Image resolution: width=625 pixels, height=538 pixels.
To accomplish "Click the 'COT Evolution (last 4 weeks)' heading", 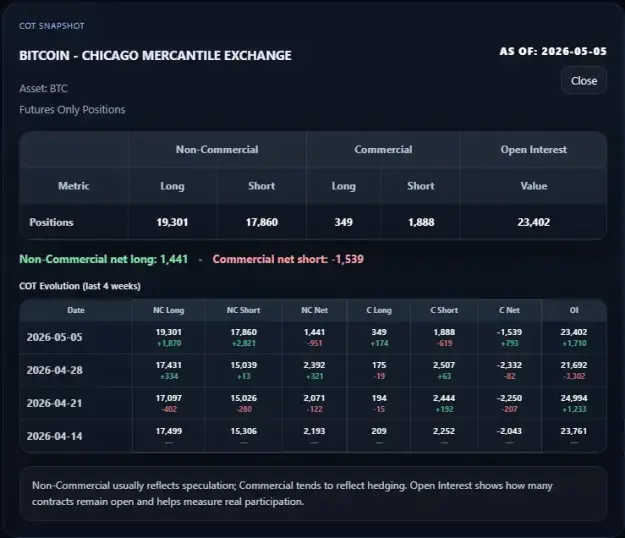I will pos(80,286).
